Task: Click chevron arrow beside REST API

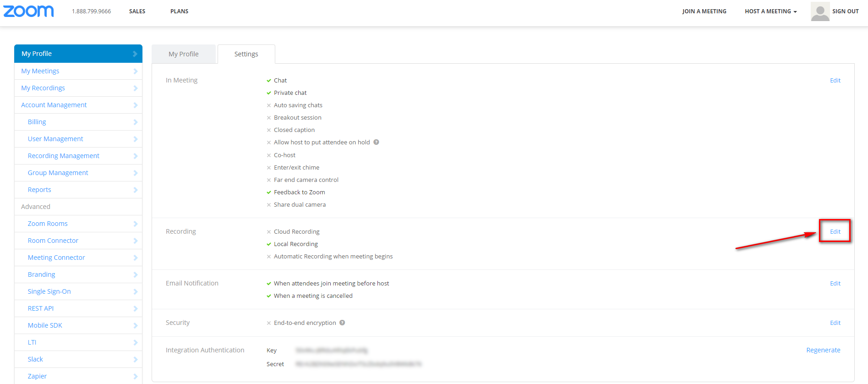Action: click(x=135, y=308)
